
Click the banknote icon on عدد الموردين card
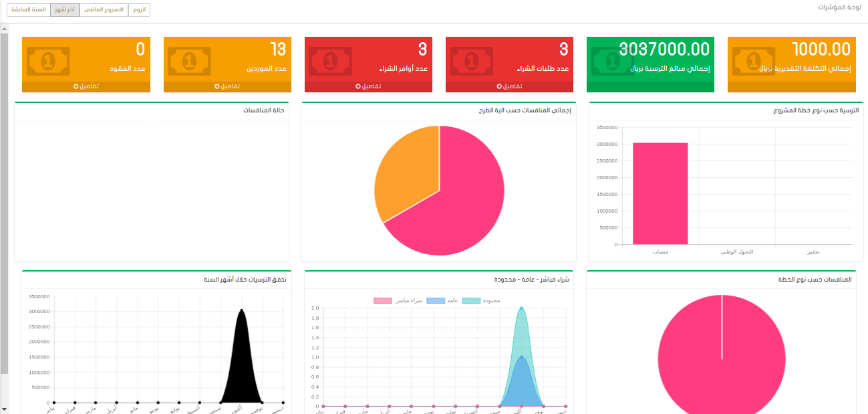(x=189, y=62)
